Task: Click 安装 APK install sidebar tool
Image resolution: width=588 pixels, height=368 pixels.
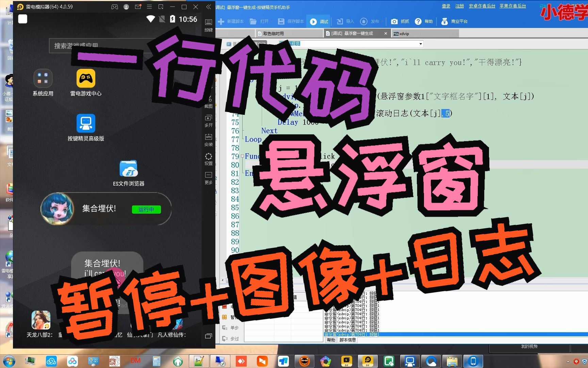Action: (x=209, y=140)
